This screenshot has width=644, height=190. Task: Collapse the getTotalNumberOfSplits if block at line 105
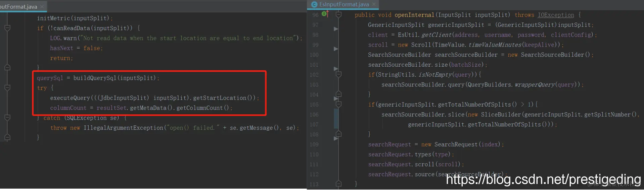point(338,104)
